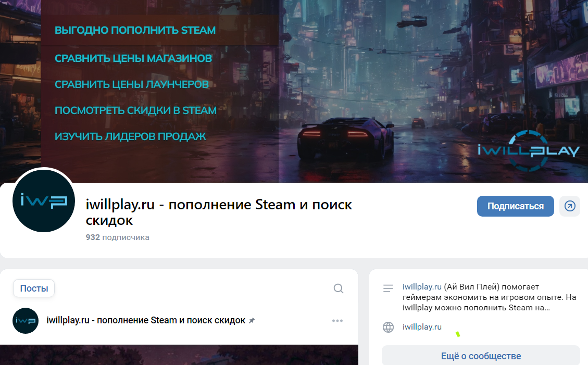Open the share arrow icon next to Подписаться

pos(570,206)
